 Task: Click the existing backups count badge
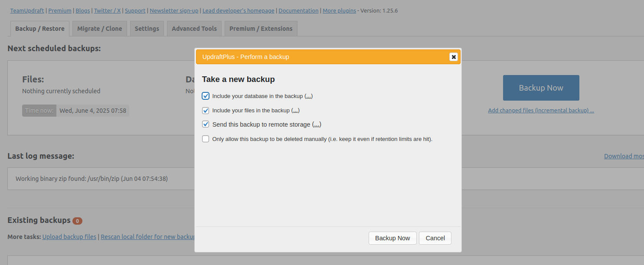click(77, 221)
